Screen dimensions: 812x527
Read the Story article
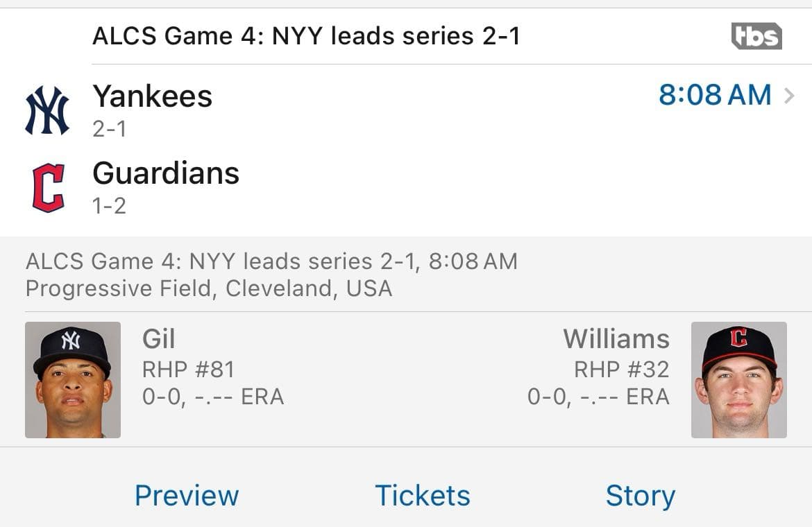point(641,495)
